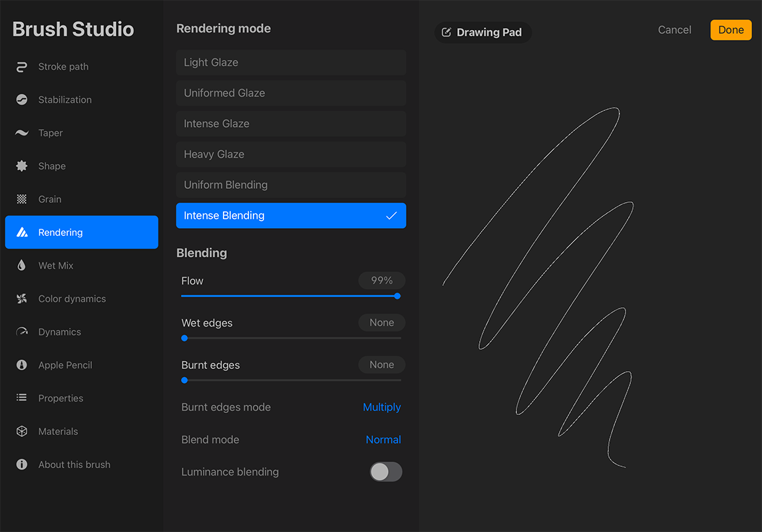Screen dimensions: 762x532
Task: Open the Grain panel icon
Action: (22, 199)
